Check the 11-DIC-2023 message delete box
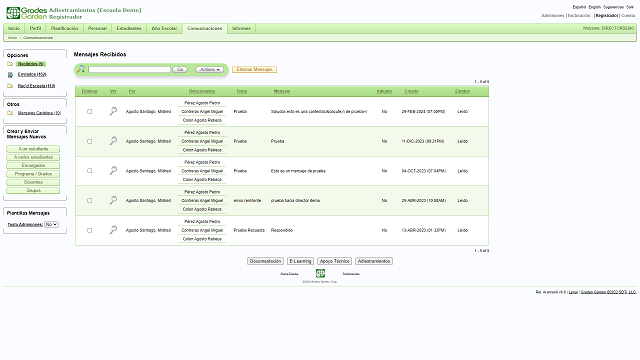This screenshot has height=360, width=640. (x=89, y=141)
